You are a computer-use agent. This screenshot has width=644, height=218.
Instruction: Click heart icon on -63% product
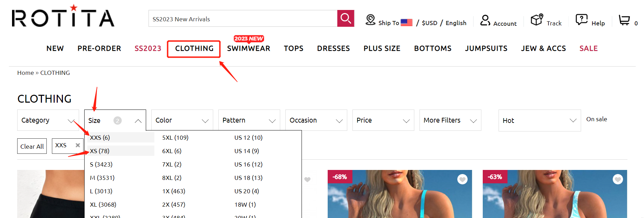click(618, 179)
